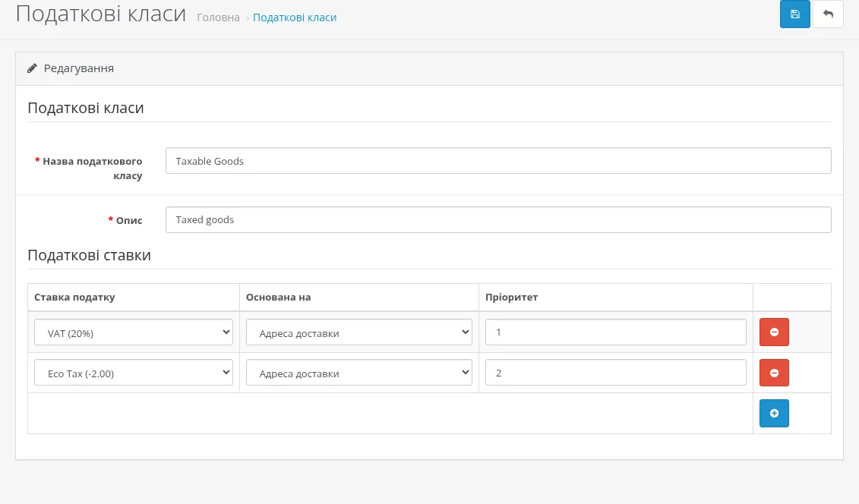Go back using the return arrow icon
Image resolution: width=859 pixels, height=504 pixels.
pyautogui.click(x=828, y=14)
